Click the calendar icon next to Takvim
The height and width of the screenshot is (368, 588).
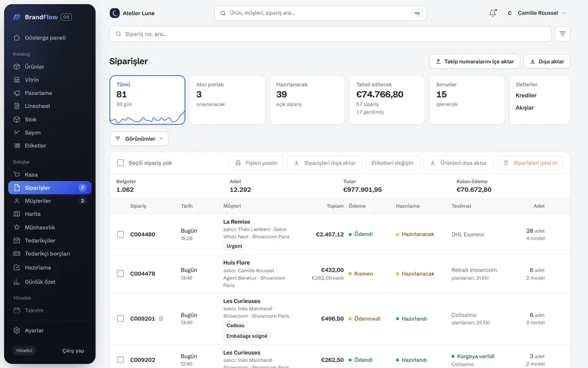pos(17,310)
